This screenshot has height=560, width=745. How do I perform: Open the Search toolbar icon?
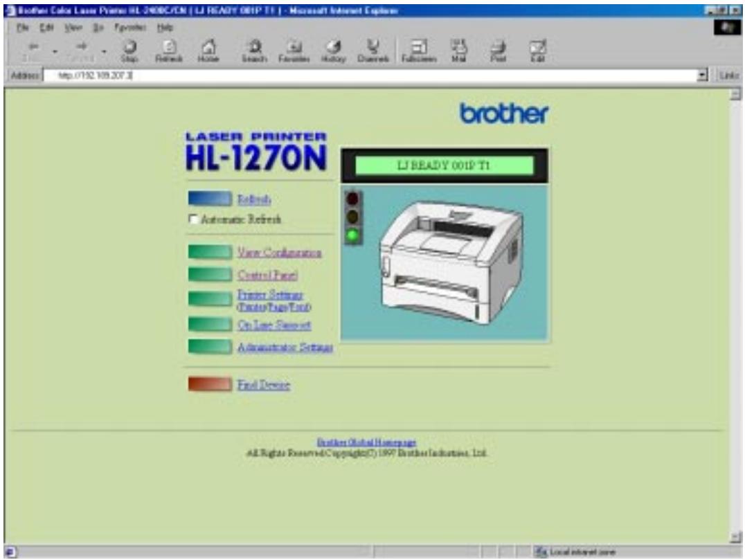pos(255,51)
